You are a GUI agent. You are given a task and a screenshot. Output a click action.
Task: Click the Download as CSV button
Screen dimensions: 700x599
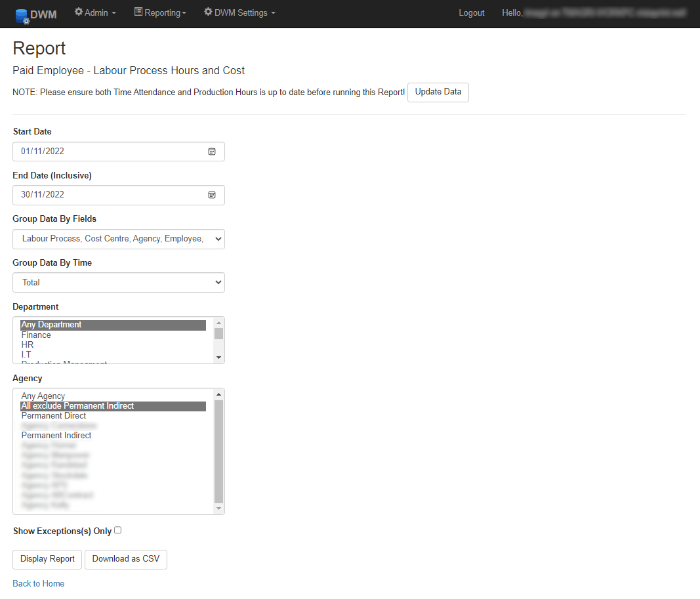pyautogui.click(x=126, y=560)
